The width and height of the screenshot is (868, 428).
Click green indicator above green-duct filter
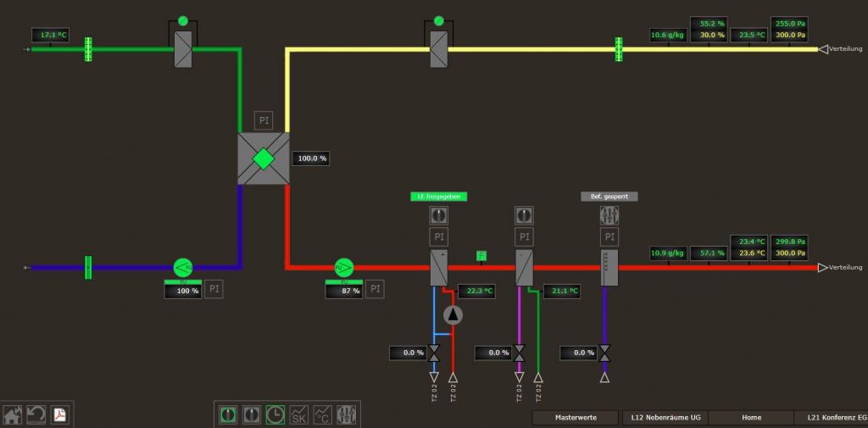coord(183,21)
